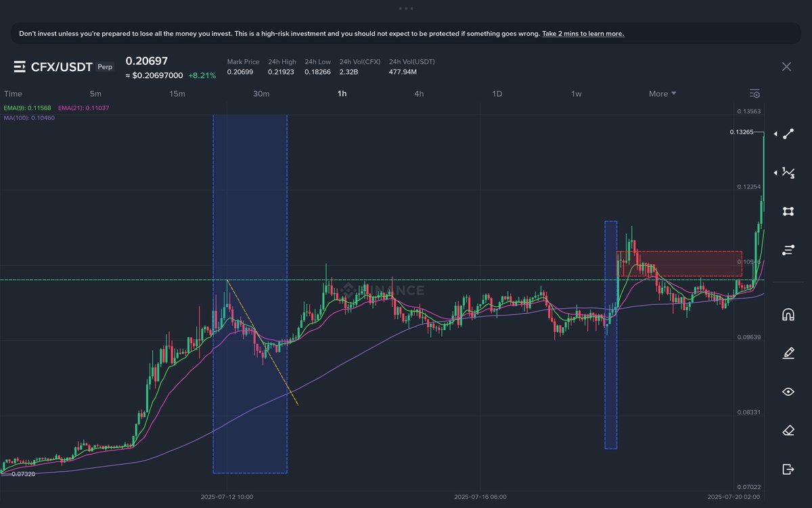Image resolution: width=812 pixels, height=508 pixels.
Task: Click the 0.13563 price scale label
Action: coord(748,111)
